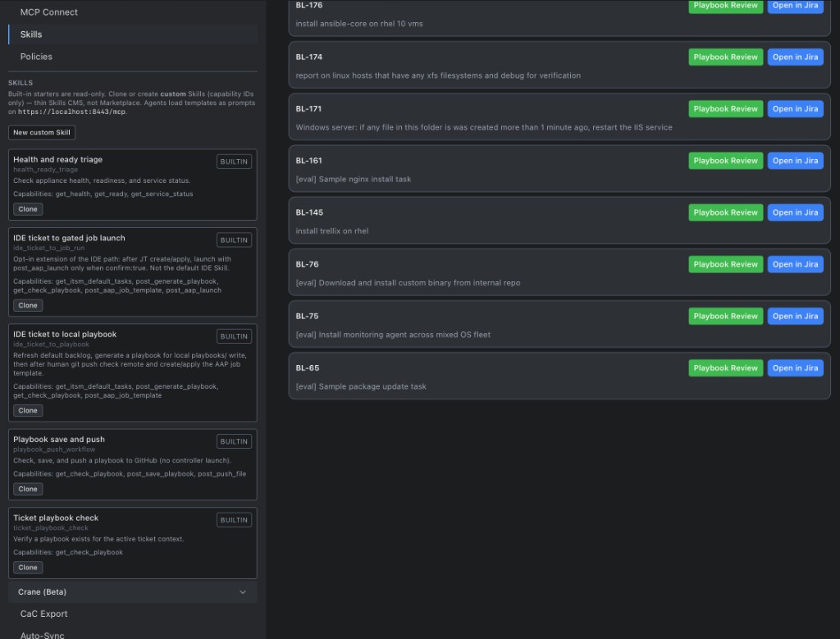Click the health_ready_triage skill ID
This screenshot has width=840, height=639.
[46, 169]
